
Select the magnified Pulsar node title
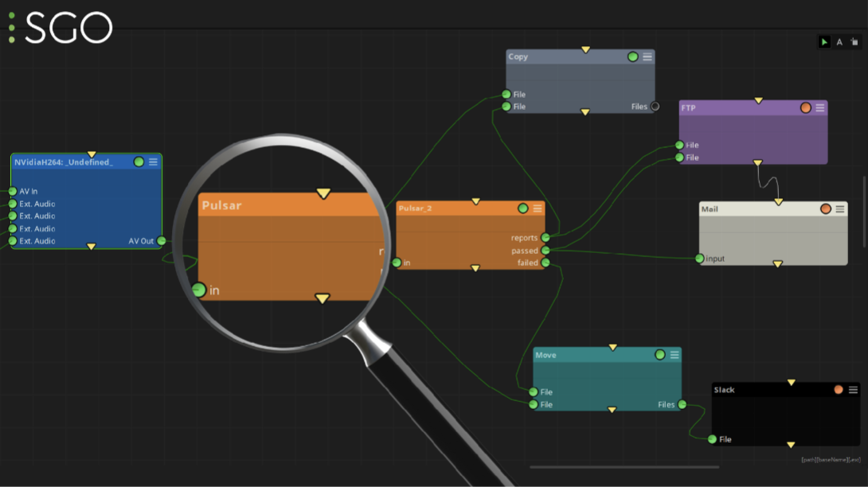[222, 205]
